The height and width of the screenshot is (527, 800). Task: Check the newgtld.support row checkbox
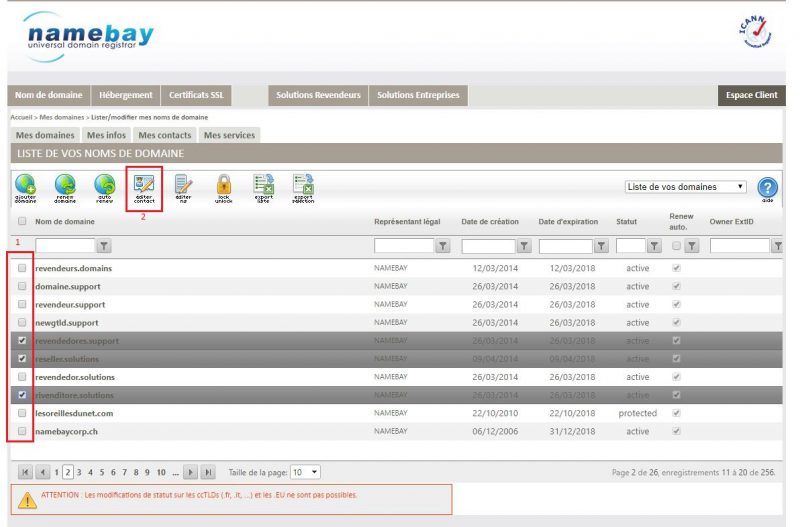click(22, 322)
